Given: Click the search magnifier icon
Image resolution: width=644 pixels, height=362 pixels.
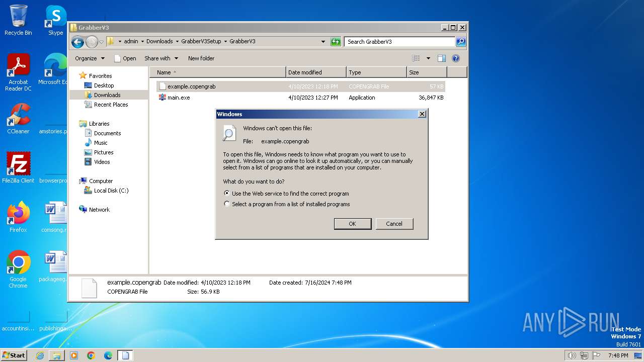Looking at the screenshot, I should 460,42.
